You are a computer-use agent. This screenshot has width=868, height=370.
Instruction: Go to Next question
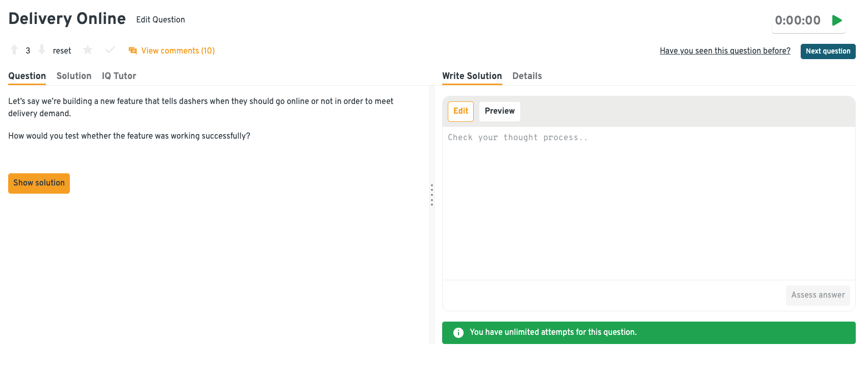(x=828, y=51)
